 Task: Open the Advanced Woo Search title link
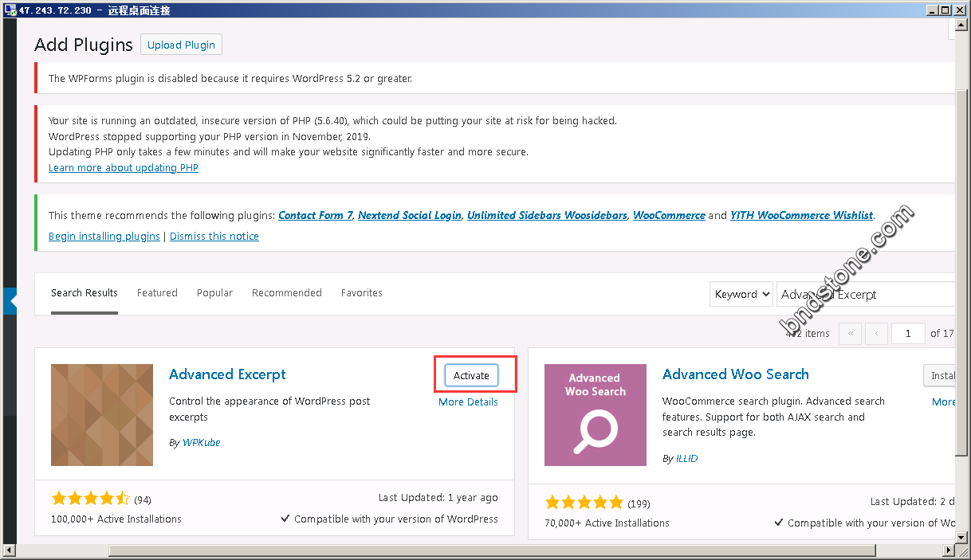pyautogui.click(x=736, y=374)
